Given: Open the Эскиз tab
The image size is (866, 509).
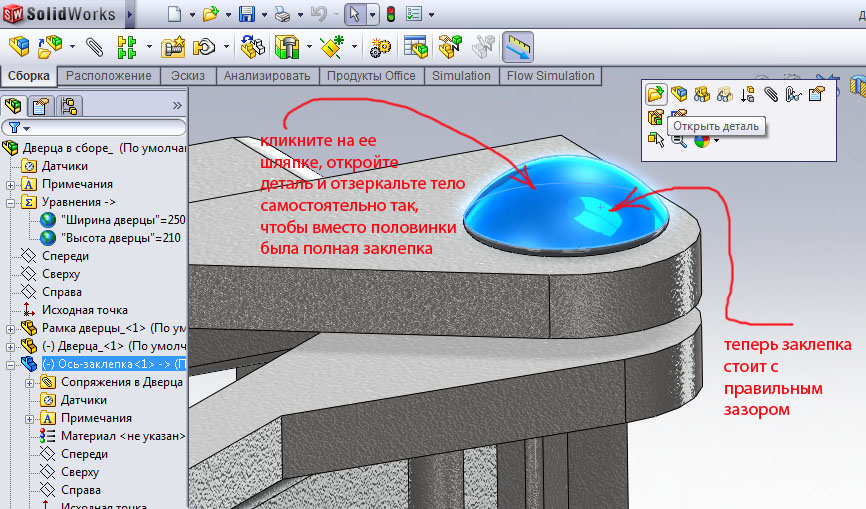Looking at the screenshot, I should (x=188, y=76).
